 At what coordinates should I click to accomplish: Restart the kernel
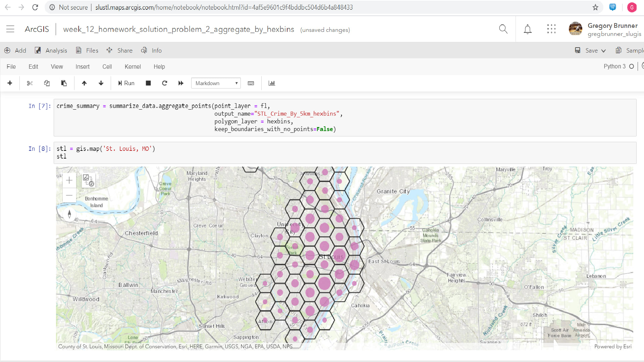pos(164,83)
